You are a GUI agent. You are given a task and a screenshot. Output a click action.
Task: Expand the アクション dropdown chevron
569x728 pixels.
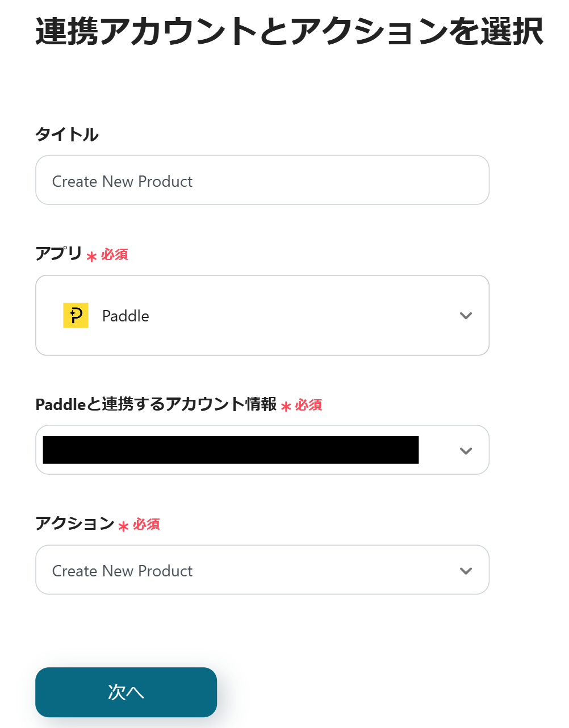[466, 571]
